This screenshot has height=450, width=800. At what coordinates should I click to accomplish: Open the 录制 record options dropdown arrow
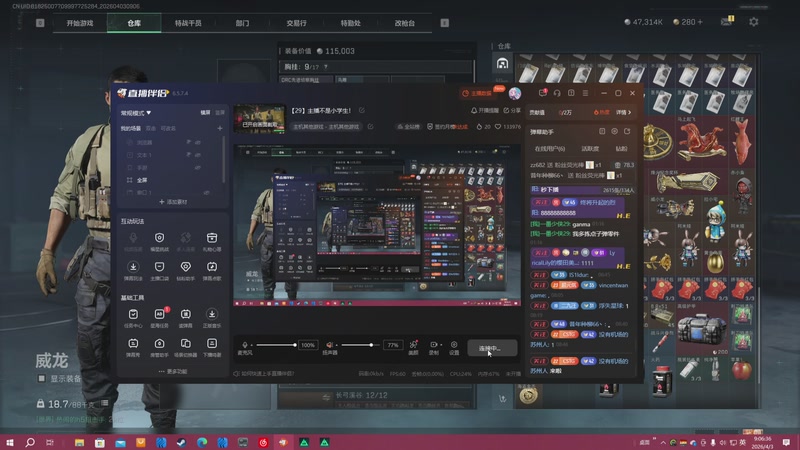tap(440, 345)
